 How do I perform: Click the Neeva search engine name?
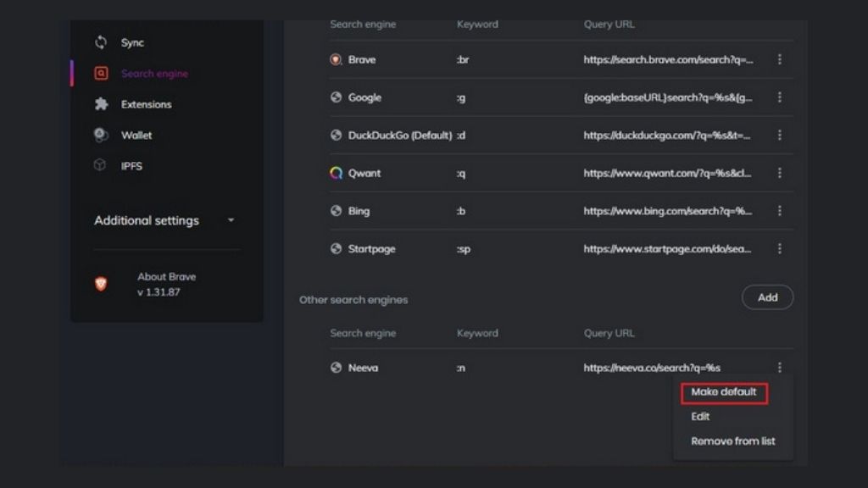[x=363, y=368]
